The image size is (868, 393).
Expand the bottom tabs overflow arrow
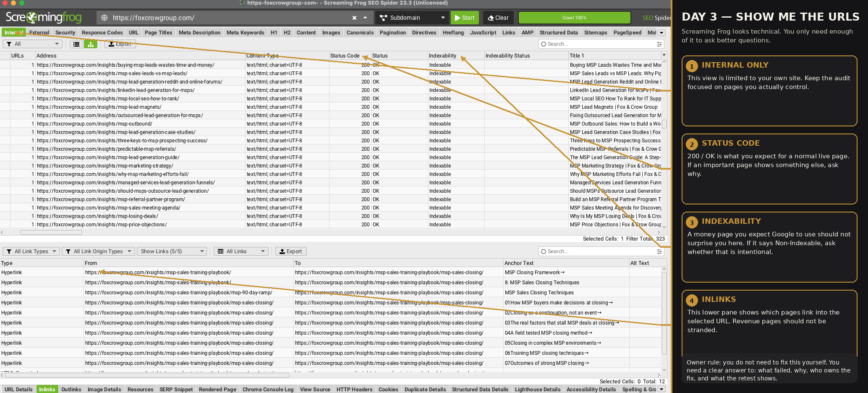pyautogui.click(x=661, y=389)
